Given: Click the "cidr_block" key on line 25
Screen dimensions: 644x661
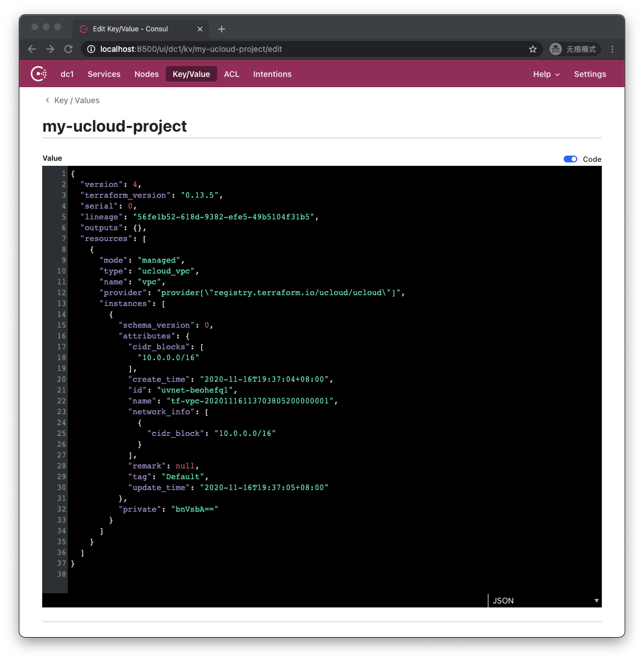Looking at the screenshot, I should point(176,434).
